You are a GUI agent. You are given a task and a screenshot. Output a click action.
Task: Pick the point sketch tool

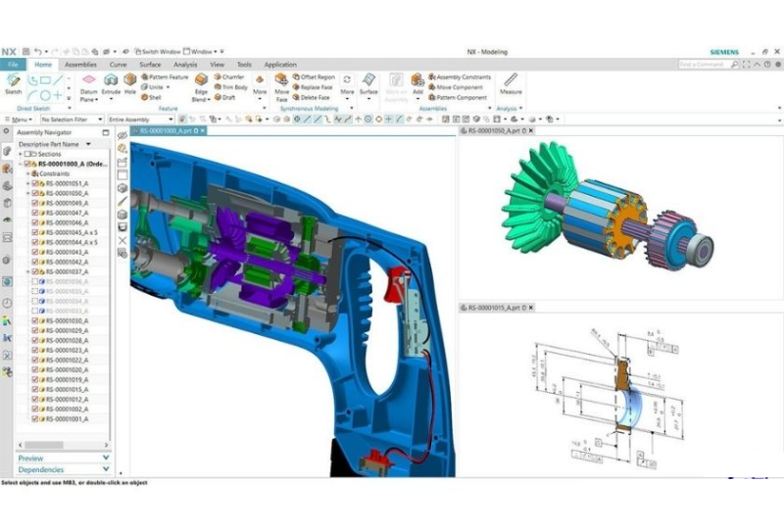58,95
